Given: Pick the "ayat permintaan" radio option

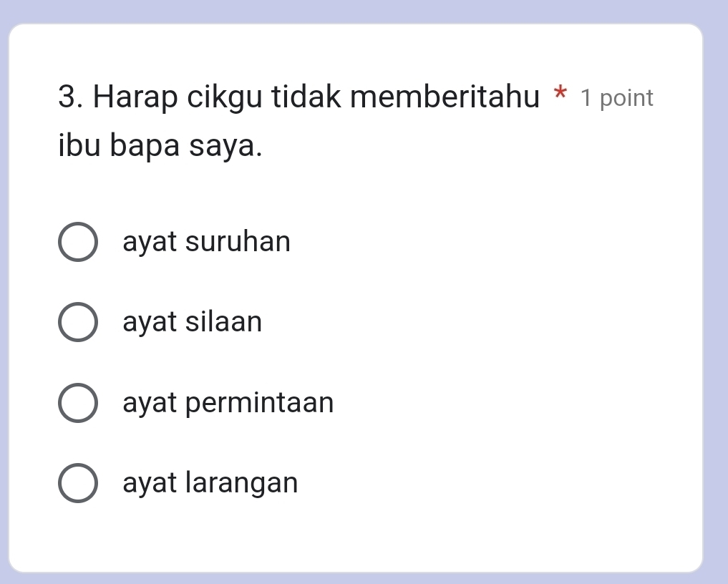Looking at the screenshot, I should point(77,404).
